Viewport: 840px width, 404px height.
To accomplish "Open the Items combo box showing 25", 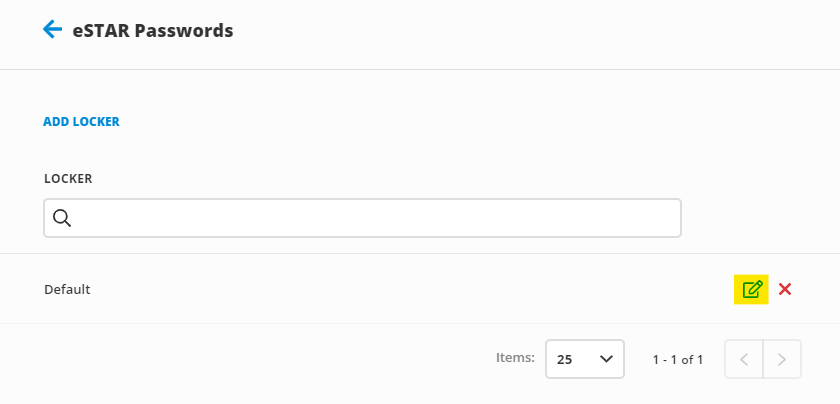I will tap(584, 359).
